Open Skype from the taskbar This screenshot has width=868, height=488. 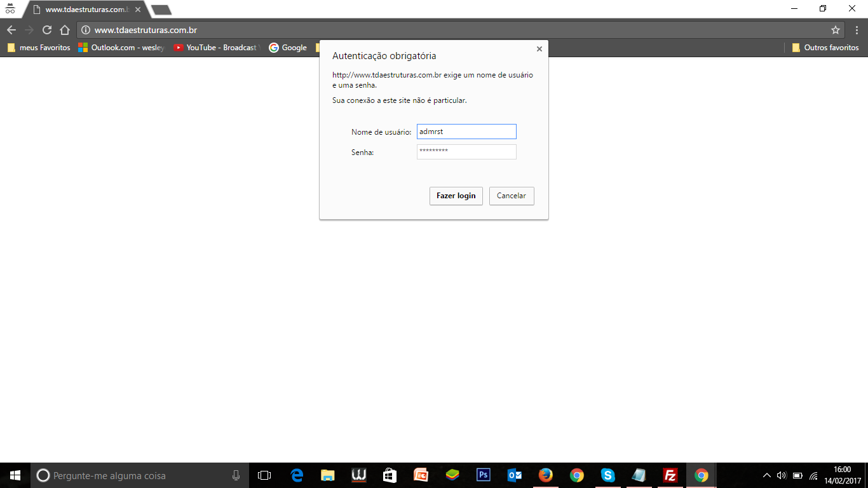tap(608, 475)
